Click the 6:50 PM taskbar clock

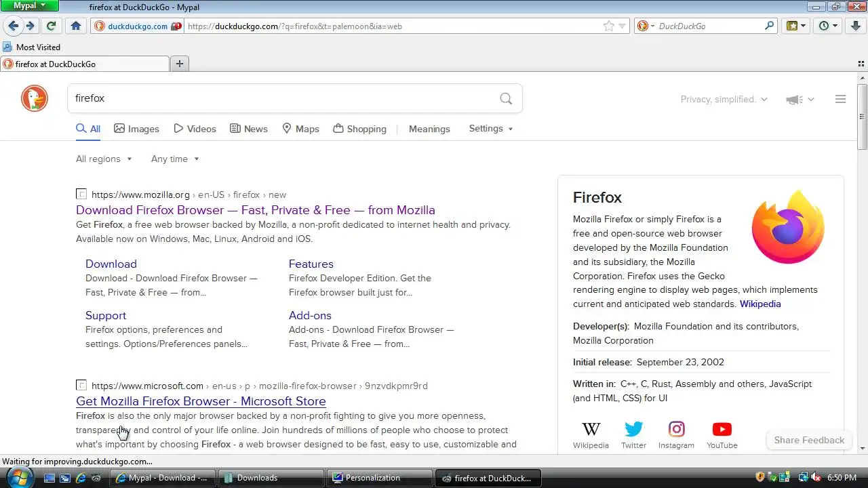click(x=842, y=478)
